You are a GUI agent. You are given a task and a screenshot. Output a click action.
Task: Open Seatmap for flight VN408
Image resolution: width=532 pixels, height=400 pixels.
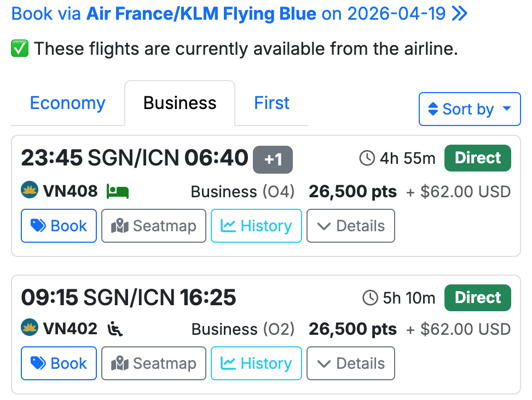(154, 226)
